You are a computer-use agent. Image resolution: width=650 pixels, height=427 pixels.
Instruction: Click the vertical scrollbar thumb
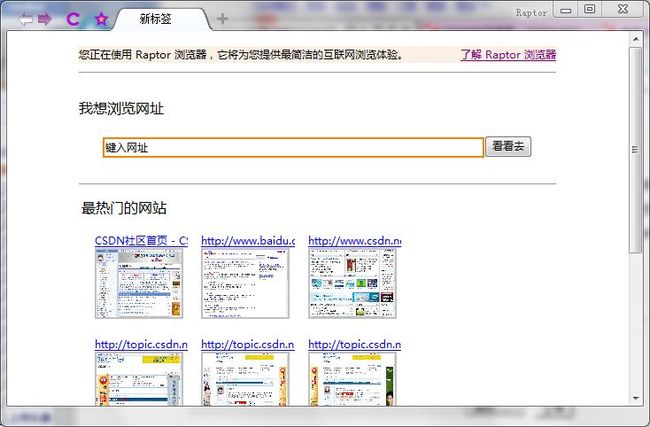tap(635, 149)
